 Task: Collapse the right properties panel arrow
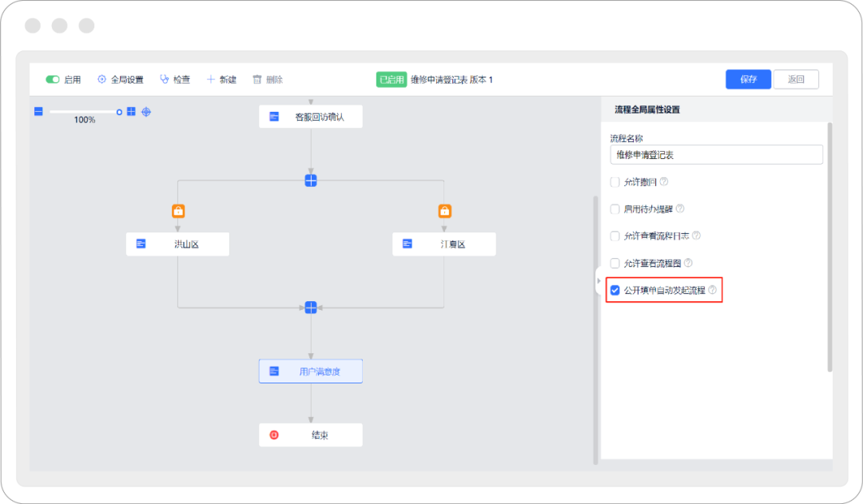click(599, 280)
